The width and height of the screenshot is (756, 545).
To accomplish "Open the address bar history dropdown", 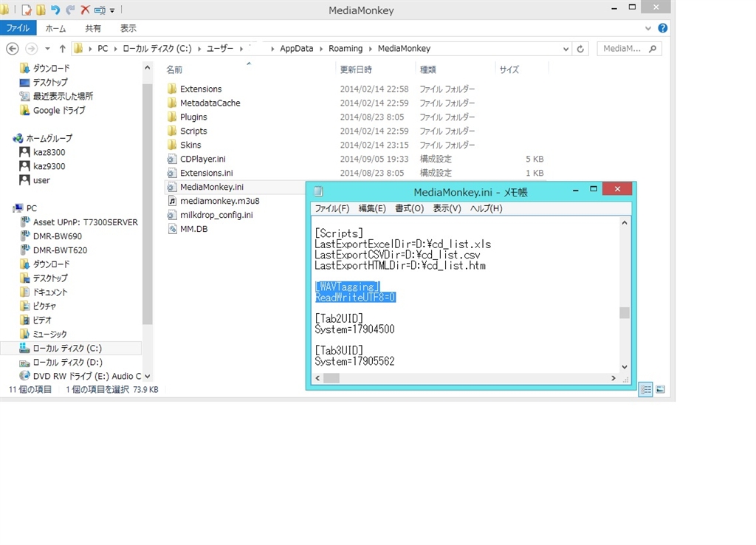I will (566, 49).
